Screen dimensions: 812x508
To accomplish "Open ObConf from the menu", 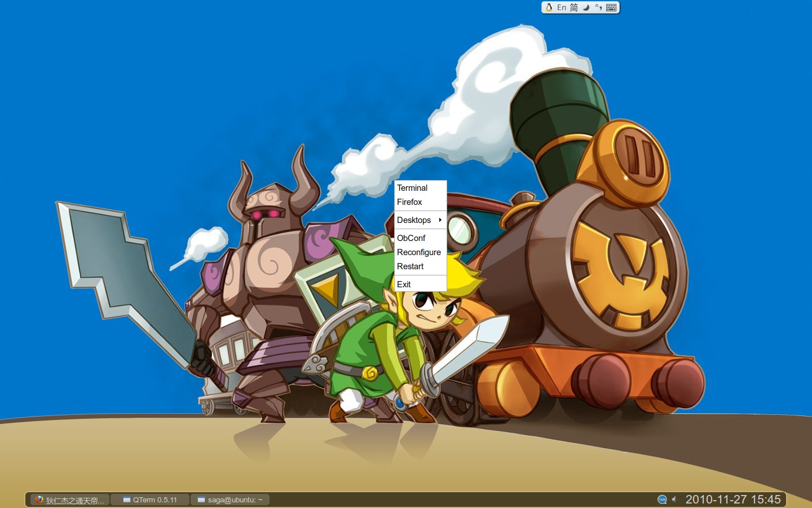I will [420, 238].
